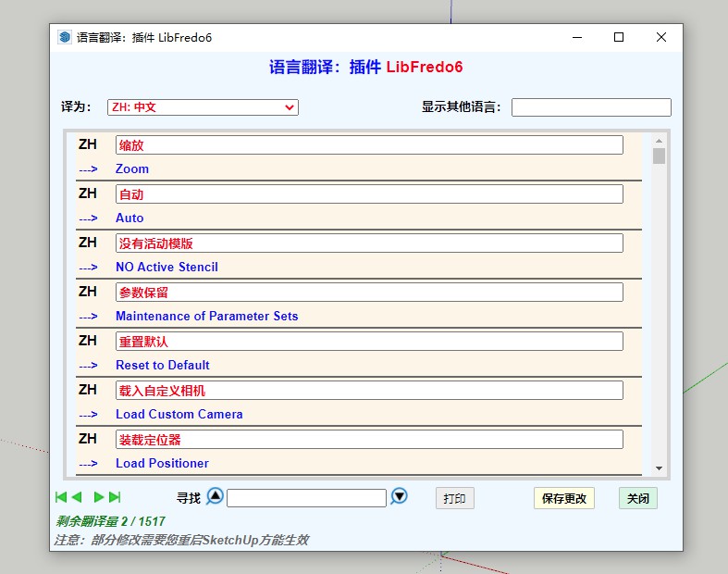Click the 关闭 close button
The image size is (728, 574).
(x=637, y=498)
